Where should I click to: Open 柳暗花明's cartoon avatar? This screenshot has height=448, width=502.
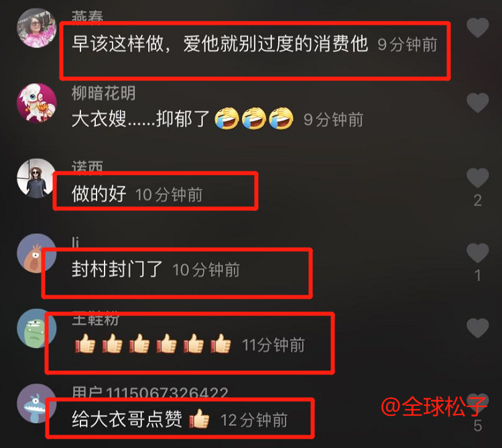click(36, 103)
